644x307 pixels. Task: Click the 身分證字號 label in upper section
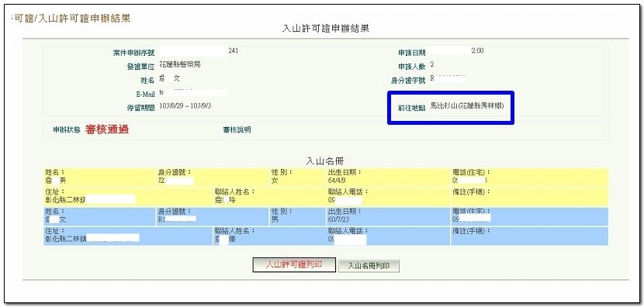tap(408, 81)
